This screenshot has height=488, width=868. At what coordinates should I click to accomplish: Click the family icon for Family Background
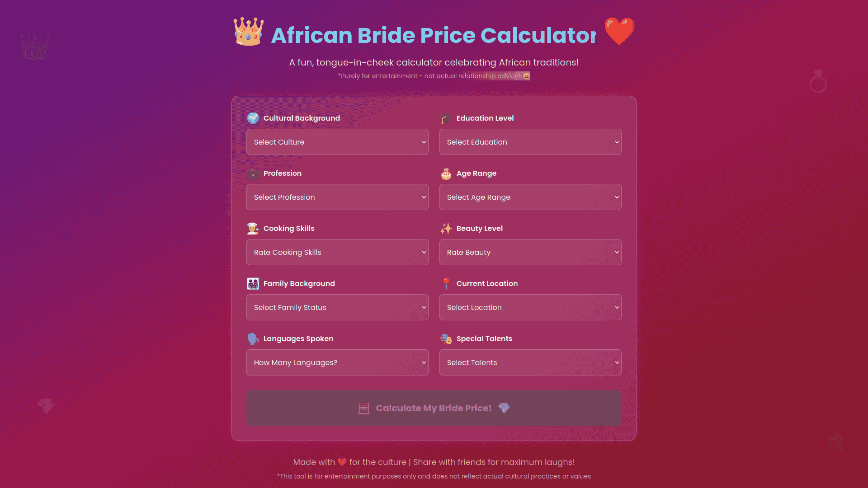tap(253, 284)
